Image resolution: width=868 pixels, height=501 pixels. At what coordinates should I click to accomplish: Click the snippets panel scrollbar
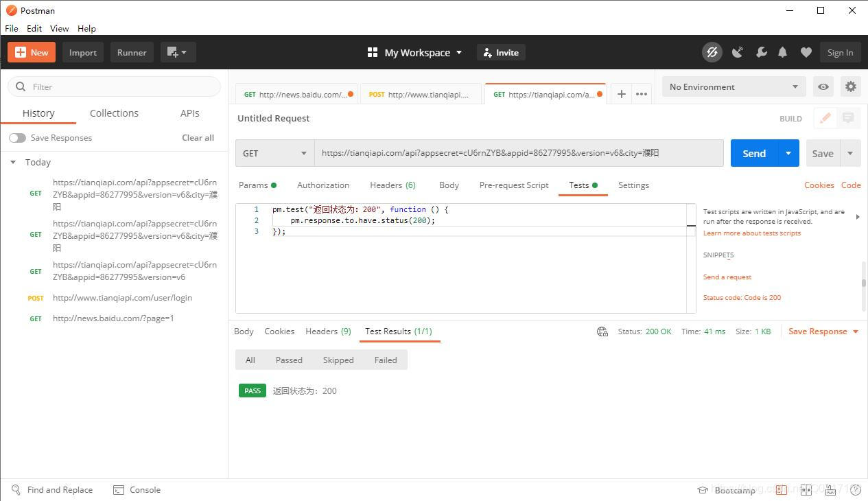863,281
